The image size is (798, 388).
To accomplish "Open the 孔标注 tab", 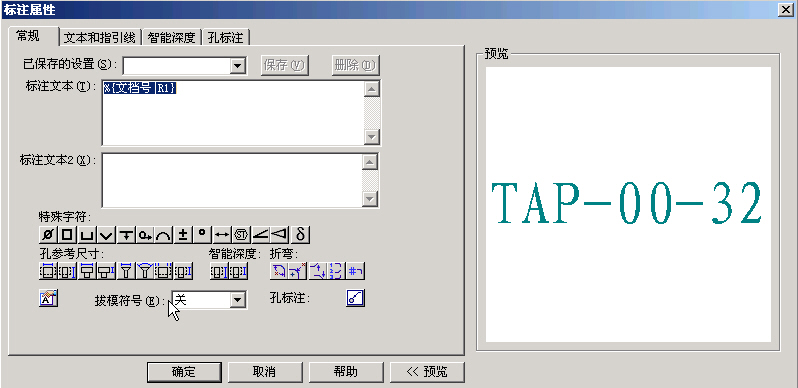I will (225, 37).
